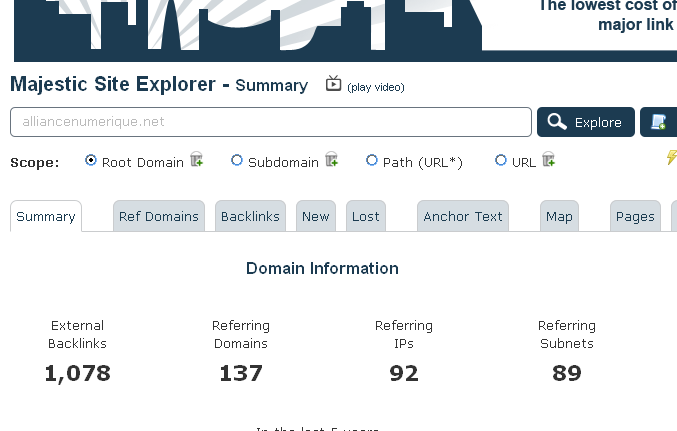Screen dimensions: 677x431
Task: Open the Summary tab
Action: 46,216
